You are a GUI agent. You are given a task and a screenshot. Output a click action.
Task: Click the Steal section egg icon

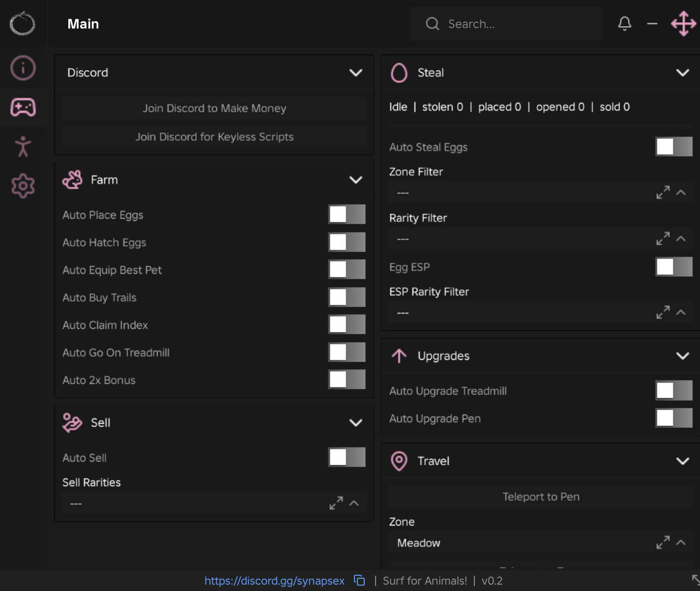[399, 73]
